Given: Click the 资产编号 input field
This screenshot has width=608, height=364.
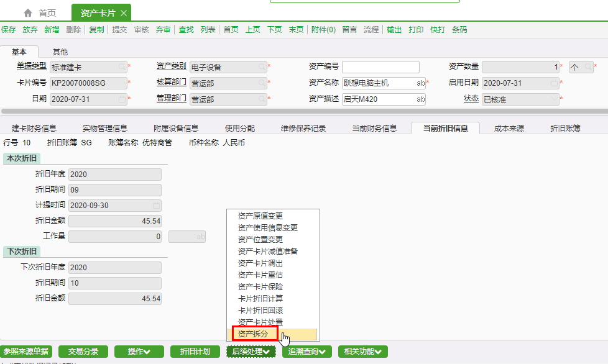Looking at the screenshot, I should [380, 67].
